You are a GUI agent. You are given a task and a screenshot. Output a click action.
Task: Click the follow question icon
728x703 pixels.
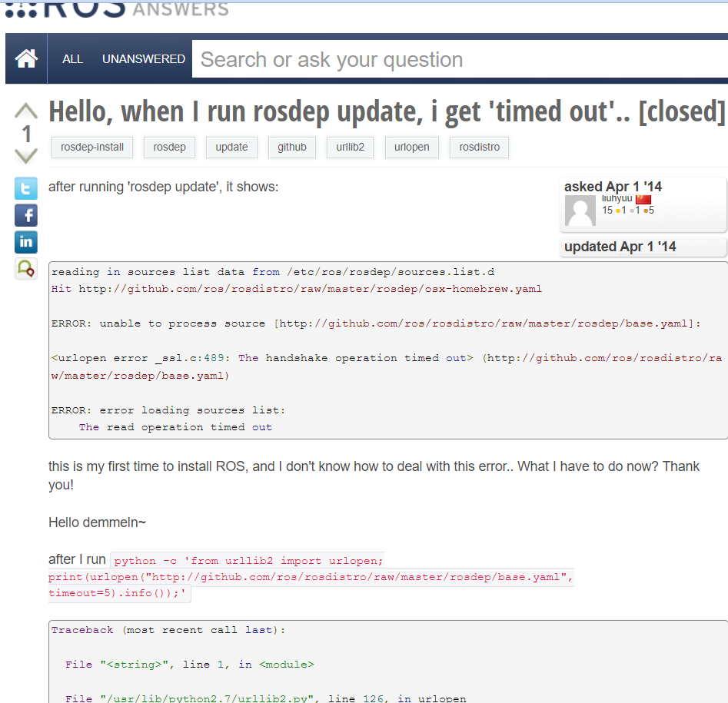click(x=26, y=269)
